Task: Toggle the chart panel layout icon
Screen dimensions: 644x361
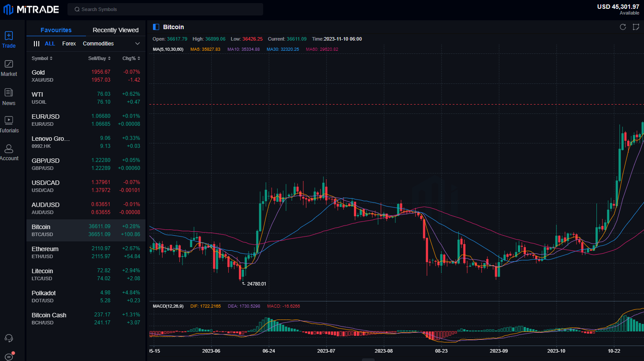Action: pyautogui.click(x=156, y=27)
